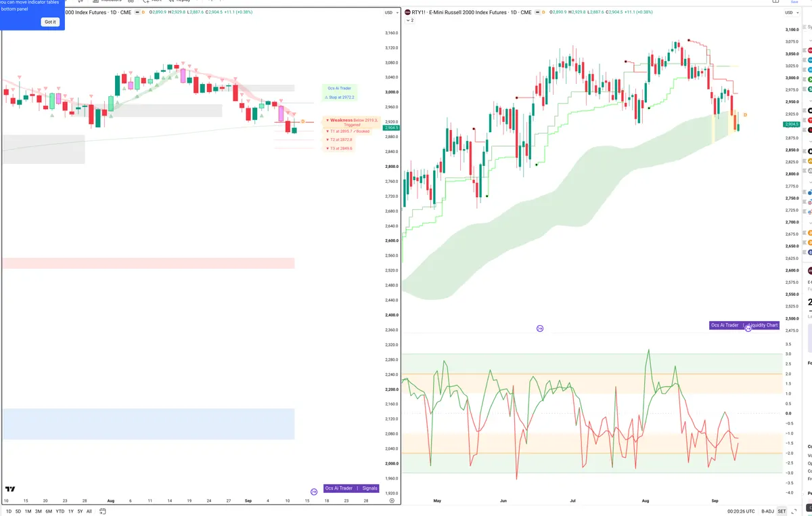Viewport: 812px width, 516px height.
Task: Click the D marker beside the last left candle
Action: pos(303,122)
